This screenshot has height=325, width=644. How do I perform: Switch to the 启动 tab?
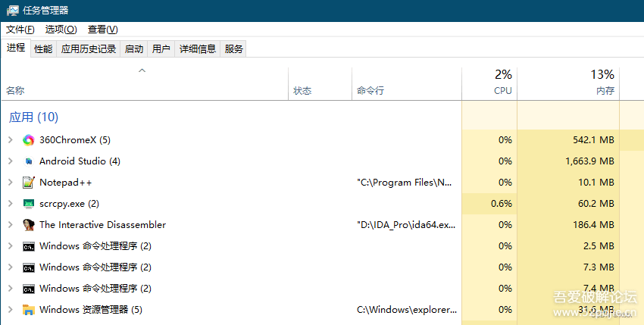pos(134,49)
